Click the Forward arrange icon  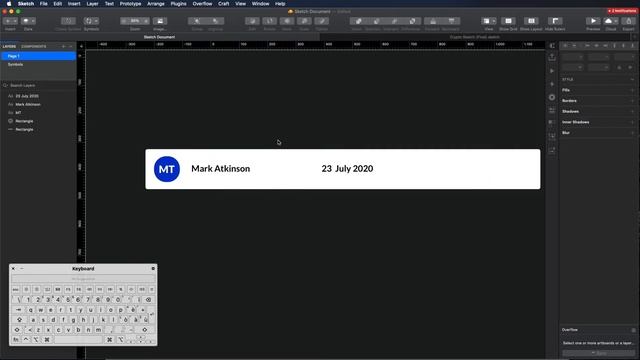coord(433,21)
